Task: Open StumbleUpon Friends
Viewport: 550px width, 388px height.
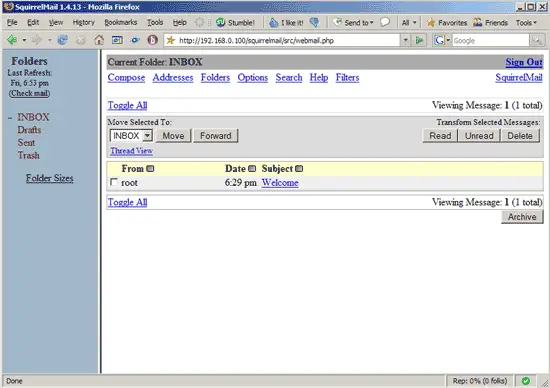Action: pyautogui.click(x=490, y=23)
